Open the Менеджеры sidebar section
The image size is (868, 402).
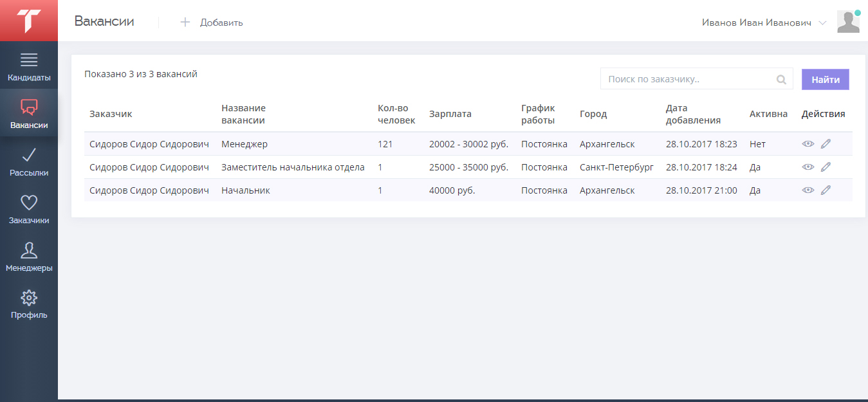click(29, 257)
